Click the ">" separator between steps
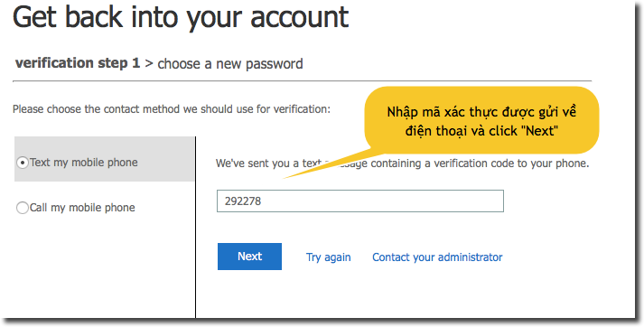Viewport: 644px width, 327px height. point(149,63)
